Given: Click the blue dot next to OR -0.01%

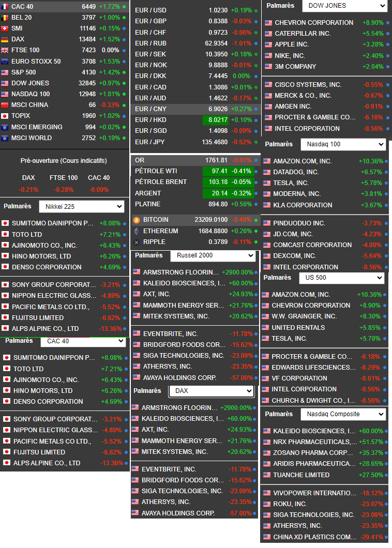Looking at the screenshot, I should pos(256,160).
